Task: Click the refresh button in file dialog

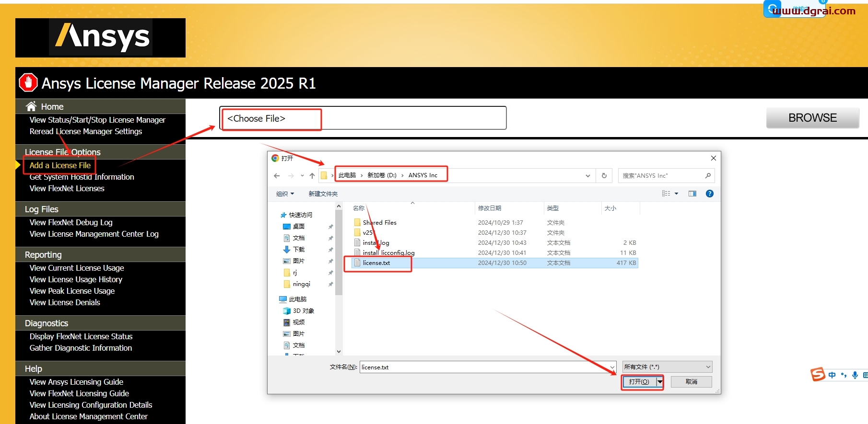Action: (604, 176)
